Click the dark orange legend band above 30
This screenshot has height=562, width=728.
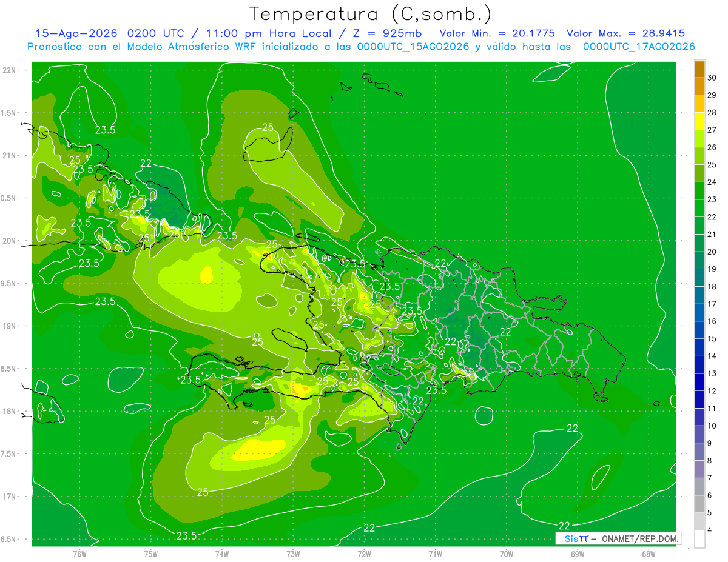699,69
